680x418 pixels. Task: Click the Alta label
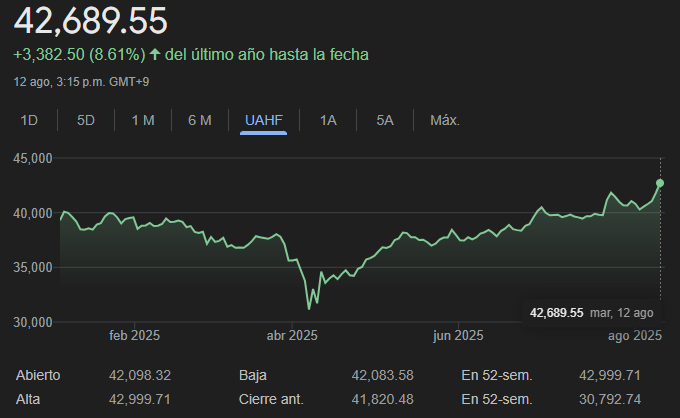coord(28,399)
